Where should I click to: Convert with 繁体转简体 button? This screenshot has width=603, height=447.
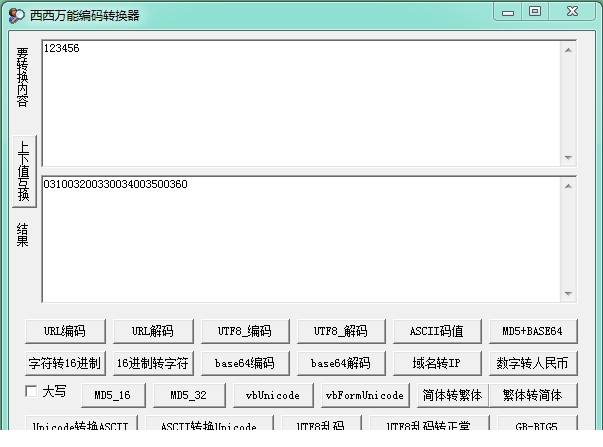[533, 395]
